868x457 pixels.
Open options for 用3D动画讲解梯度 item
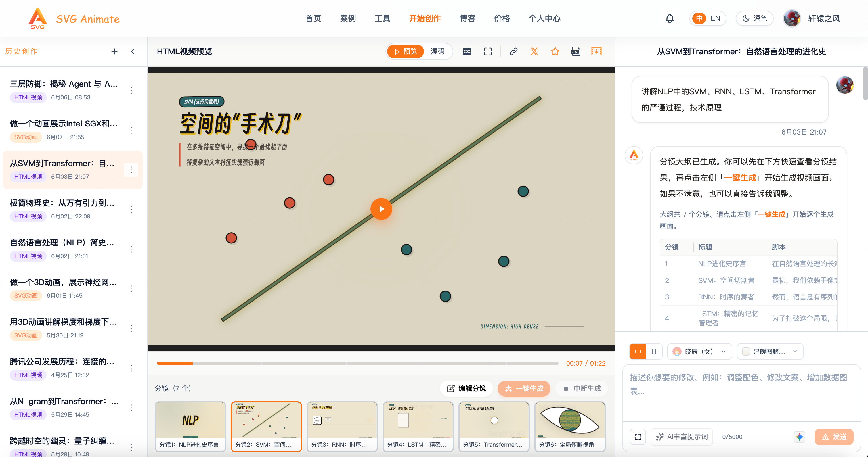point(131,328)
